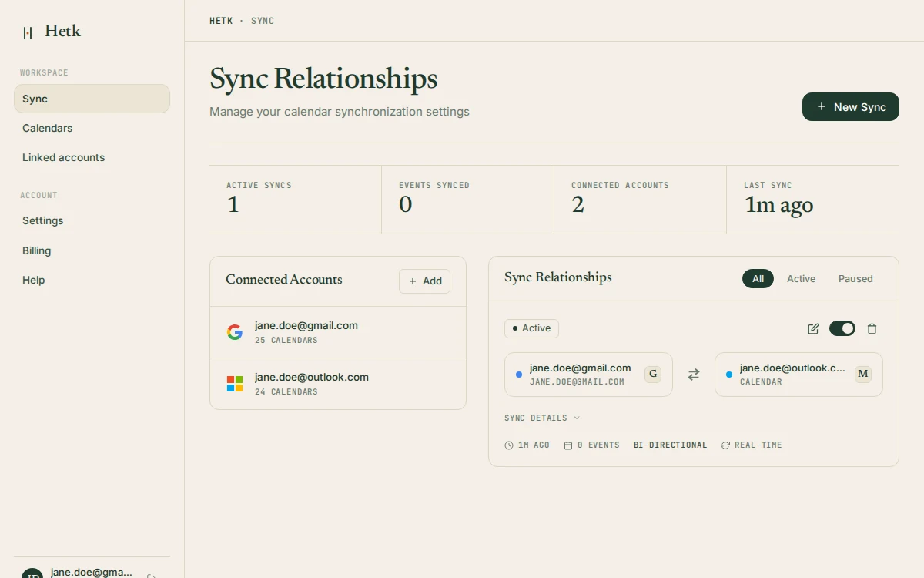The height and width of the screenshot is (578, 924).
Task: Open Help in the sidebar
Action: coord(92,280)
